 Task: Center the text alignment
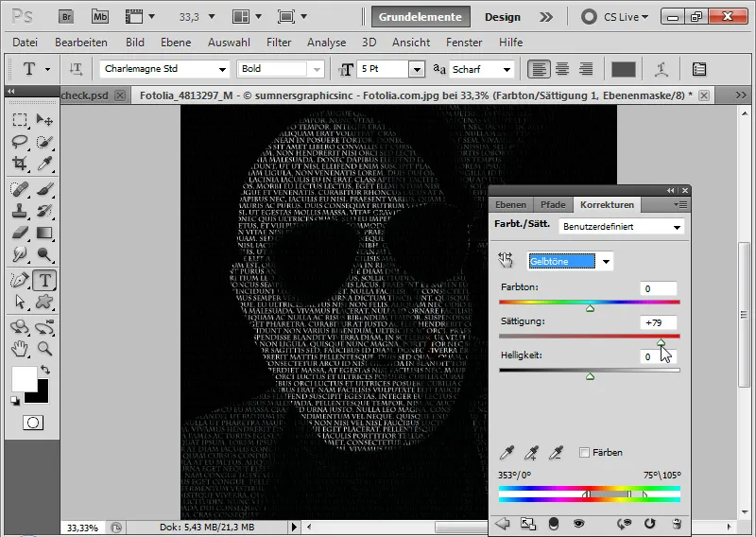coord(562,69)
